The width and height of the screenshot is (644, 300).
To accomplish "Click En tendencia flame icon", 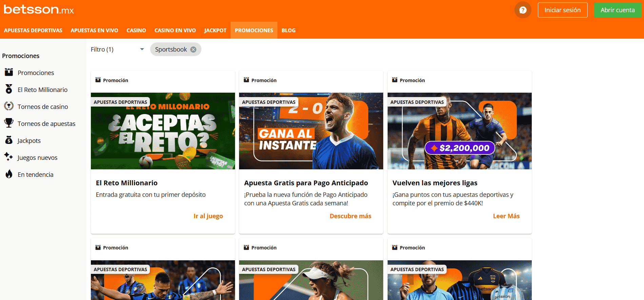I will tap(9, 174).
